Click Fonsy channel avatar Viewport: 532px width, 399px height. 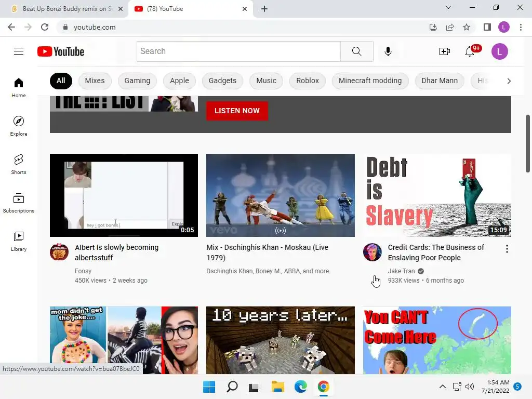tap(59, 252)
